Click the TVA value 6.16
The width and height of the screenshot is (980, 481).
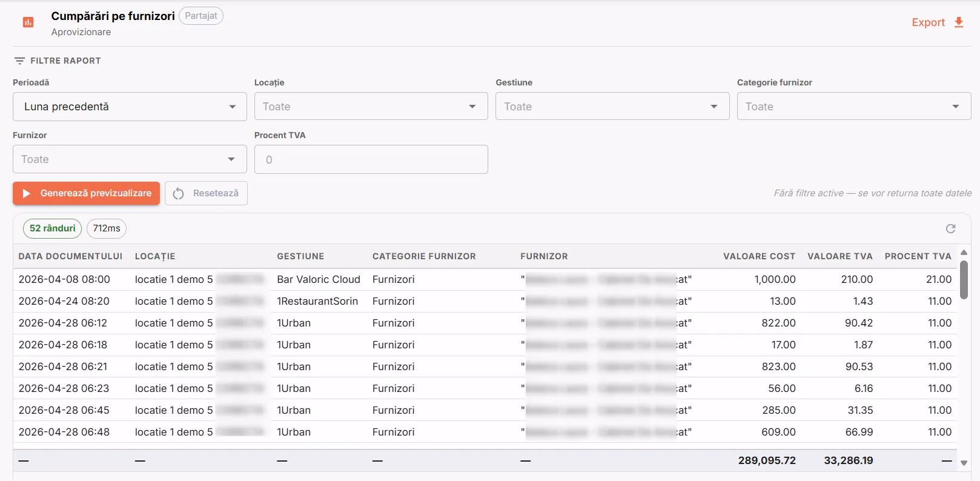(x=864, y=388)
